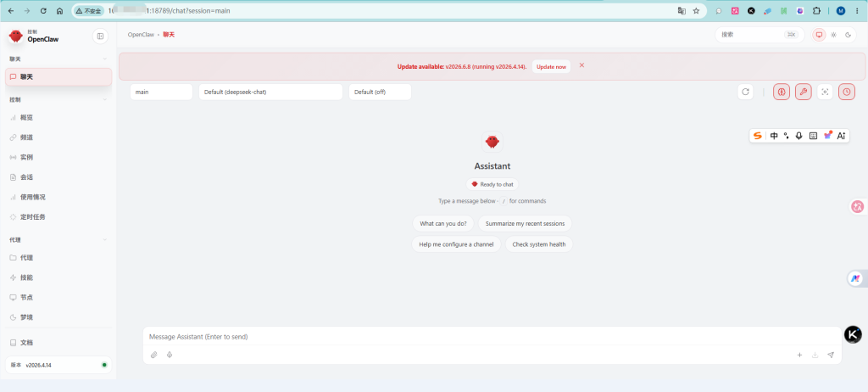Click the version v2026.4.14 status pill

58,365
